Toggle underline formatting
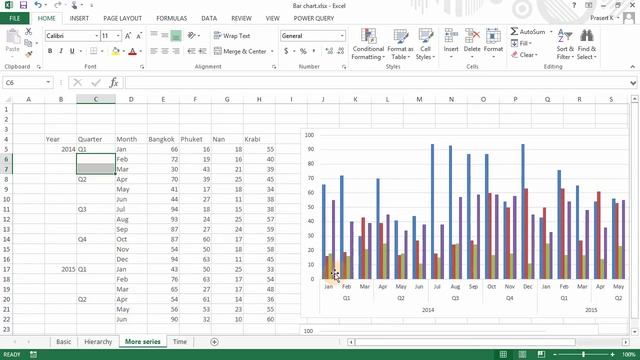This screenshot has width=640, height=360. (72, 51)
